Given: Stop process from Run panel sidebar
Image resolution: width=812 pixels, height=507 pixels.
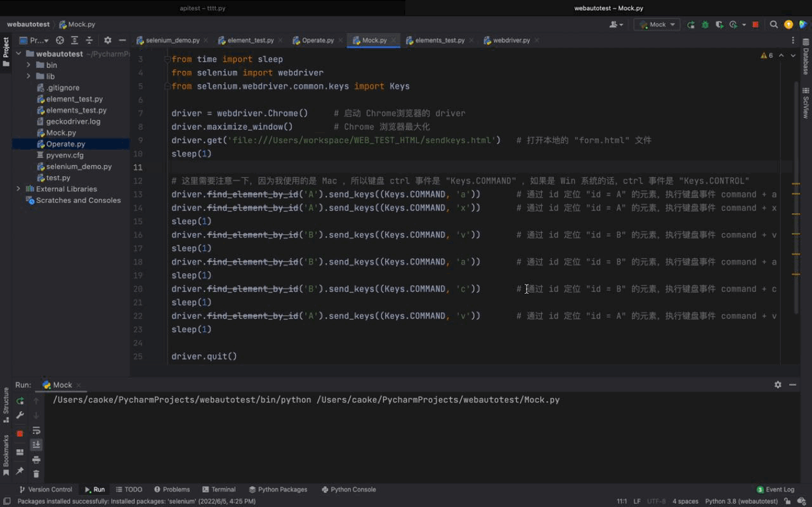Looking at the screenshot, I should (20, 433).
